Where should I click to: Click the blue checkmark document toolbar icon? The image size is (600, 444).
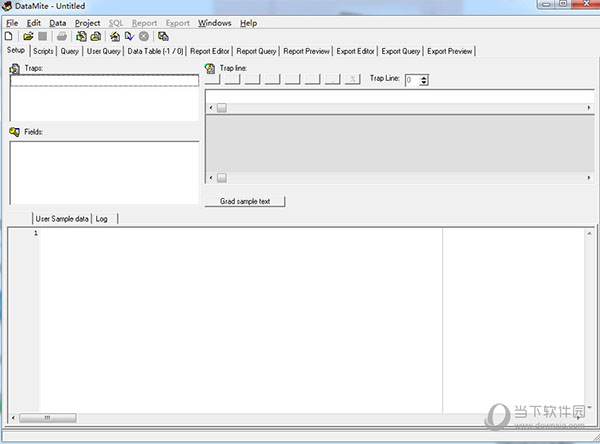click(x=129, y=36)
